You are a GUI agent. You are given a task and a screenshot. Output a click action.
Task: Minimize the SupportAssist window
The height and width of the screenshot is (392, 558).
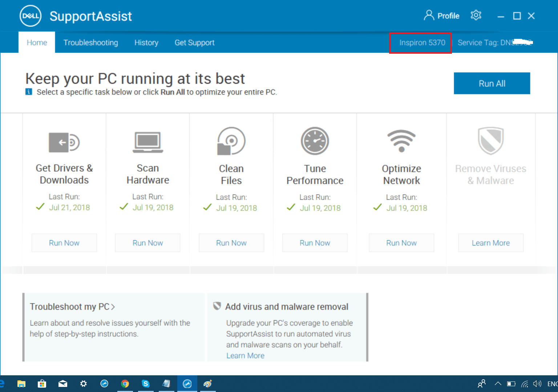[501, 16]
